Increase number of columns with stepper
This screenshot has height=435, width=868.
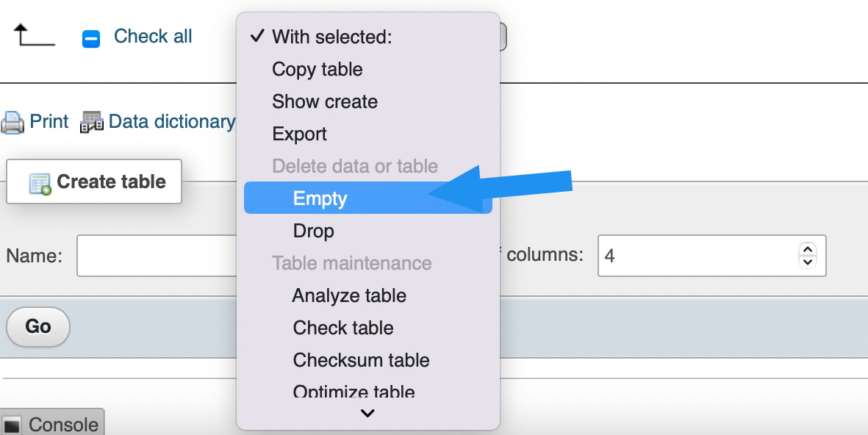pyautogui.click(x=808, y=250)
